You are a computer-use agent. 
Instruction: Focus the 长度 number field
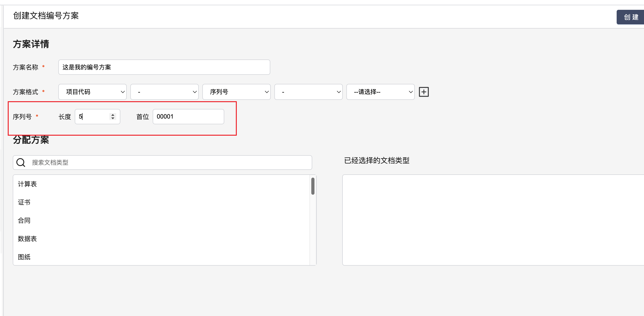click(93, 117)
